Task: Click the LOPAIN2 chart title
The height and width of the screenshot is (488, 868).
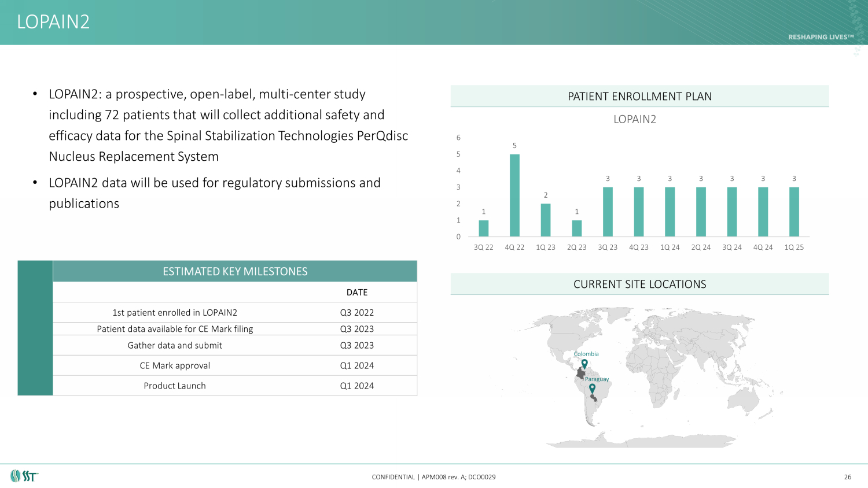Action: (635, 120)
